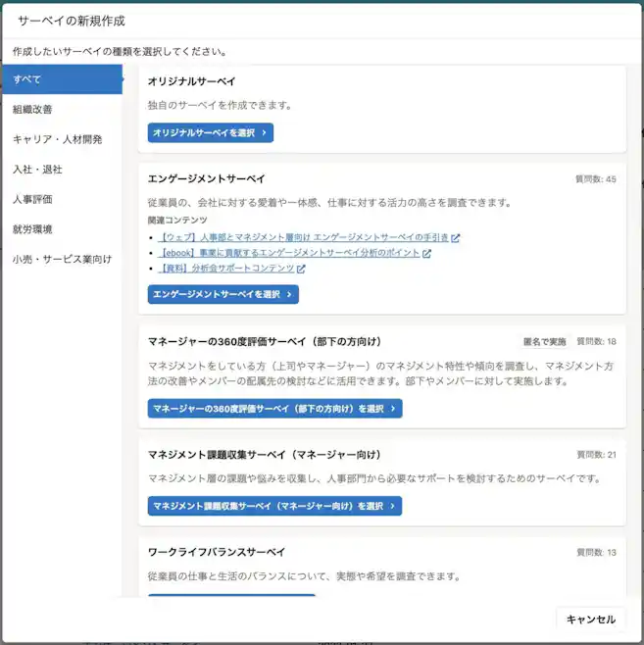Click the 質問数: 45 label
This screenshot has width=644, height=645.
(595, 179)
